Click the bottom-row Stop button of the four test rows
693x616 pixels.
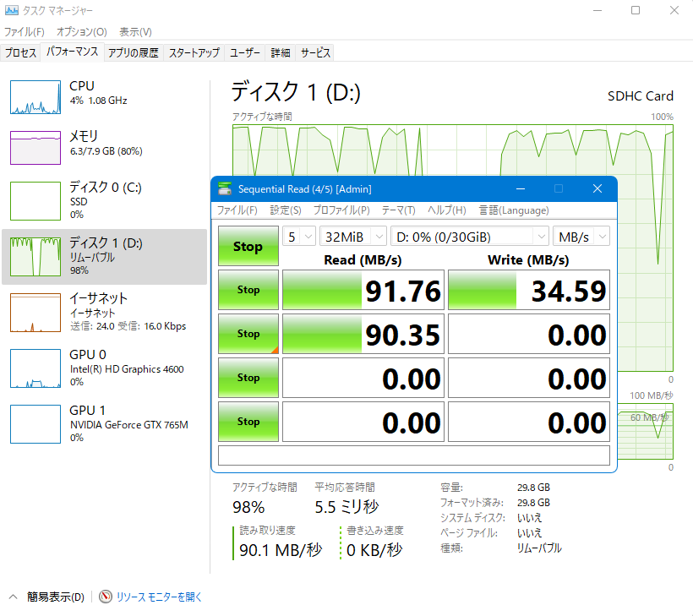248,422
